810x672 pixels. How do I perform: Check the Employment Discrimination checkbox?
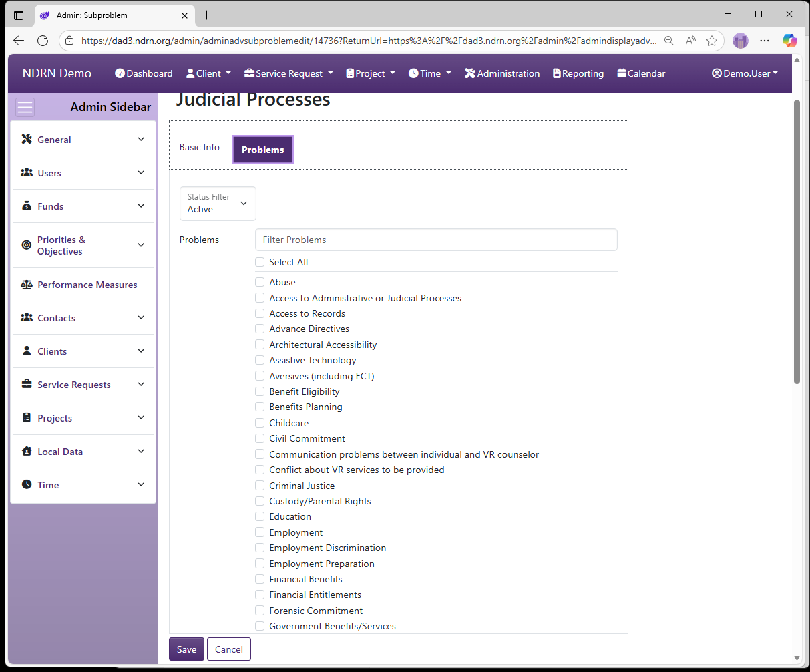click(260, 548)
